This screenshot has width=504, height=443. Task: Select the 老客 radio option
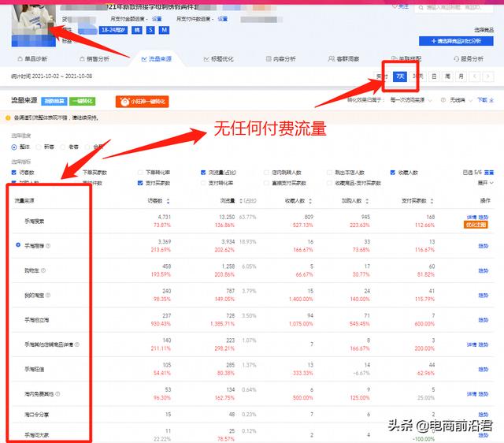pos(63,147)
